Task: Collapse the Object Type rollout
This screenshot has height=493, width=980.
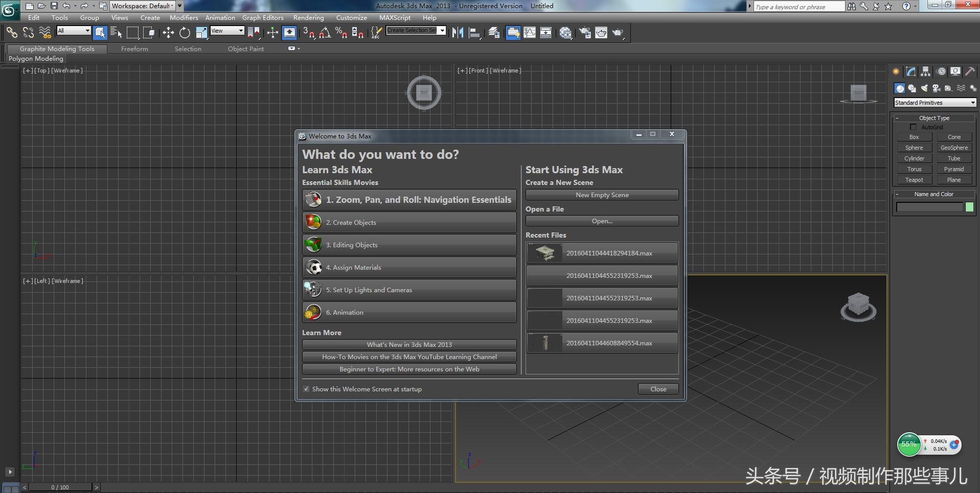Action: [x=934, y=118]
